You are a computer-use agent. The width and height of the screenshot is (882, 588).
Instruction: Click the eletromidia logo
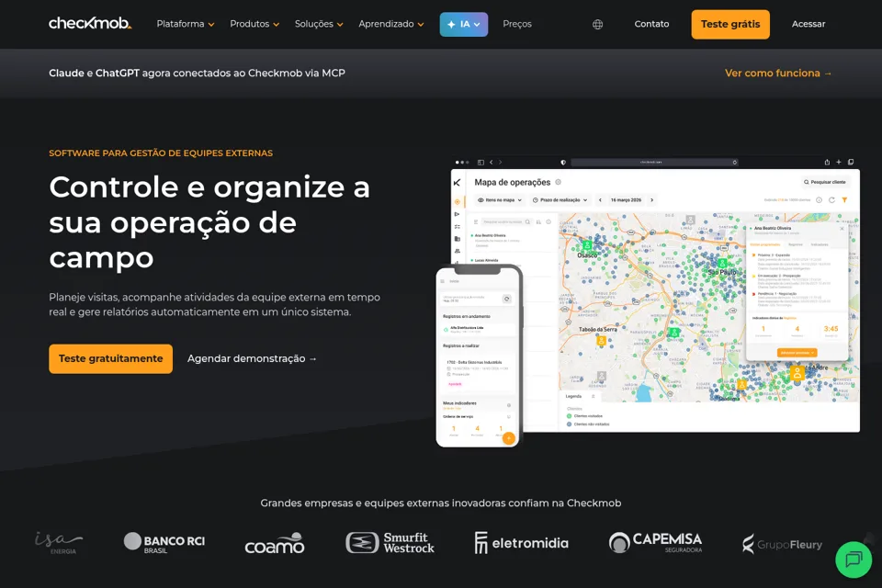pyautogui.click(x=522, y=543)
